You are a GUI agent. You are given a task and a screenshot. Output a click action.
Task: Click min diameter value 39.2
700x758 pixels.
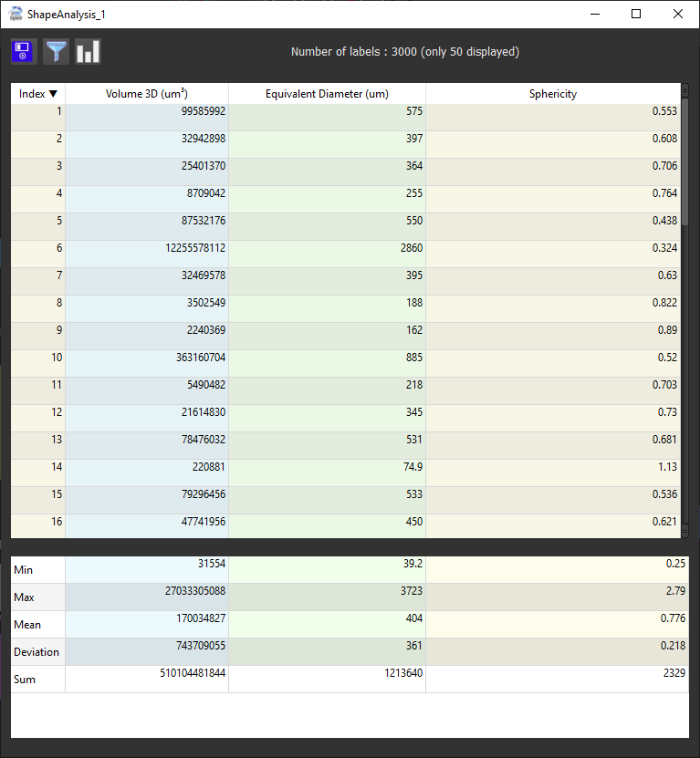[x=328, y=570]
